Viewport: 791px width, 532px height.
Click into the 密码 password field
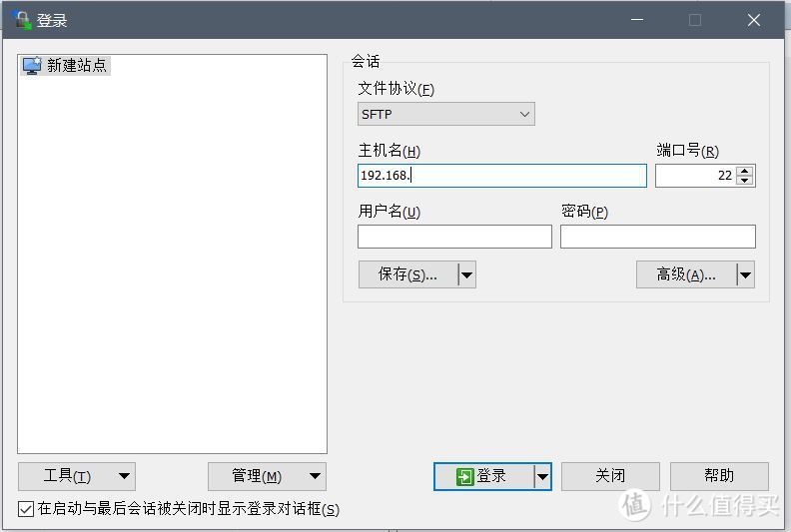(657, 237)
